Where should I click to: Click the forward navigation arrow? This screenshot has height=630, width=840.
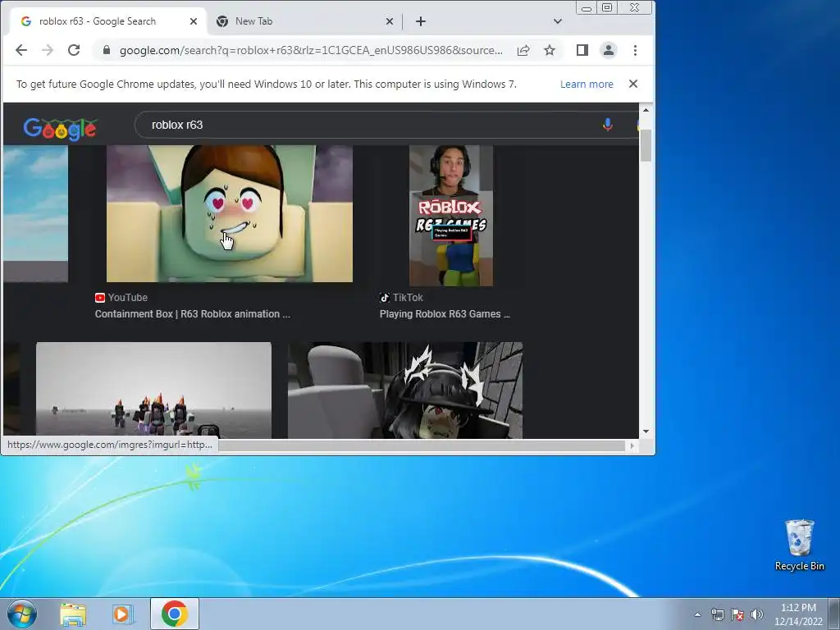(47, 50)
